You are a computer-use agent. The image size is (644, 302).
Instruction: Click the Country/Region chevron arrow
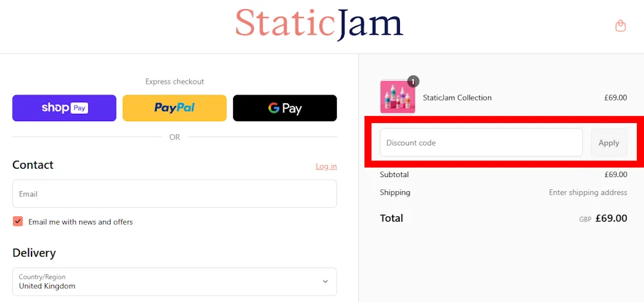pyautogui.click(x=325, y=281)
